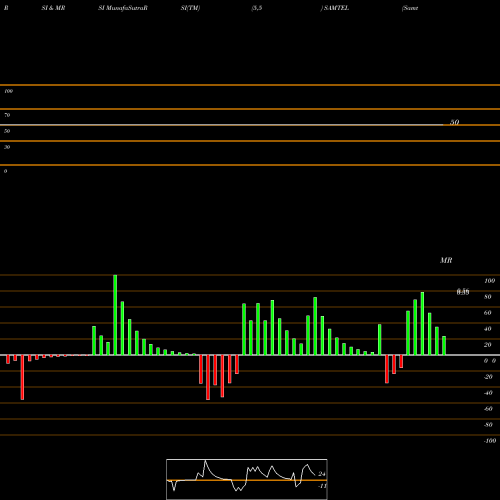Image resolution: width=500 pixels, height=500 pixels.
Task: Click the '-100' label on MR right axis
Action: click(490, 441)
